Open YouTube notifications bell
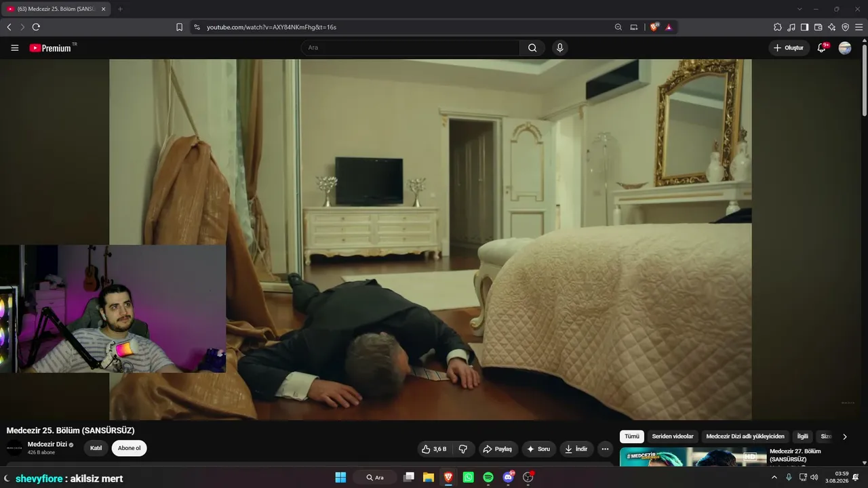The height and width of the screenshot is (488, 868). tap(822, 48)
